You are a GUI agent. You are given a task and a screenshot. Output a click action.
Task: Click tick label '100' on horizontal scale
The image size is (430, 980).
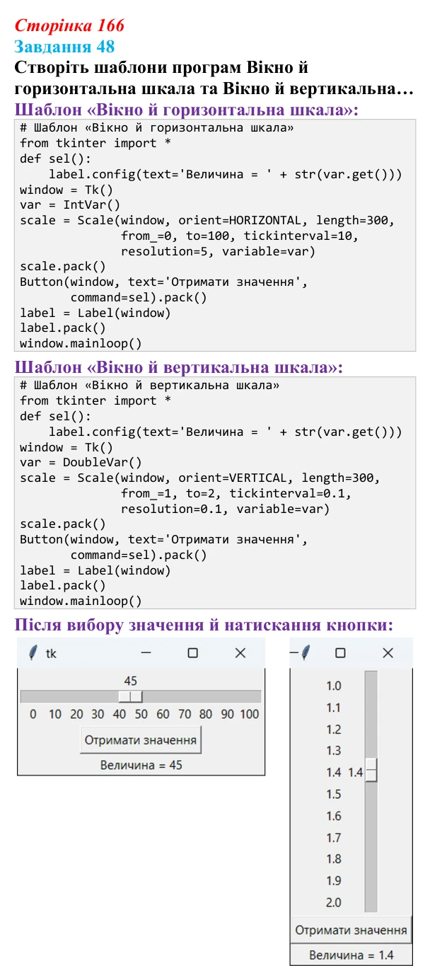coord(250,715)
